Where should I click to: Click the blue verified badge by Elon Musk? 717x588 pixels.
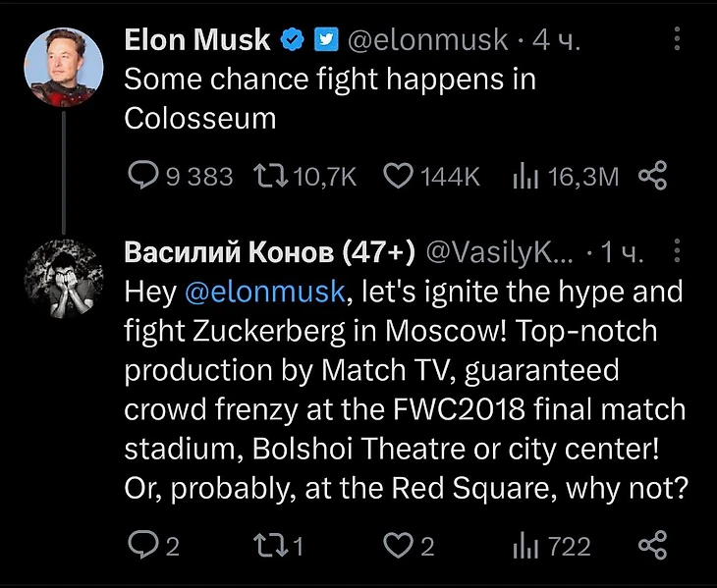[x=292, y=40]
